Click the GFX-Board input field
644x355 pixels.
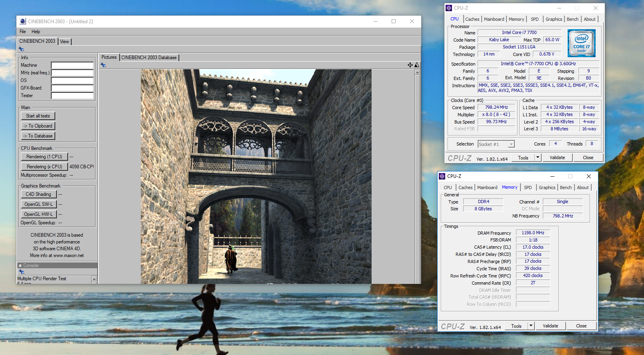click(x=72, y=88)
